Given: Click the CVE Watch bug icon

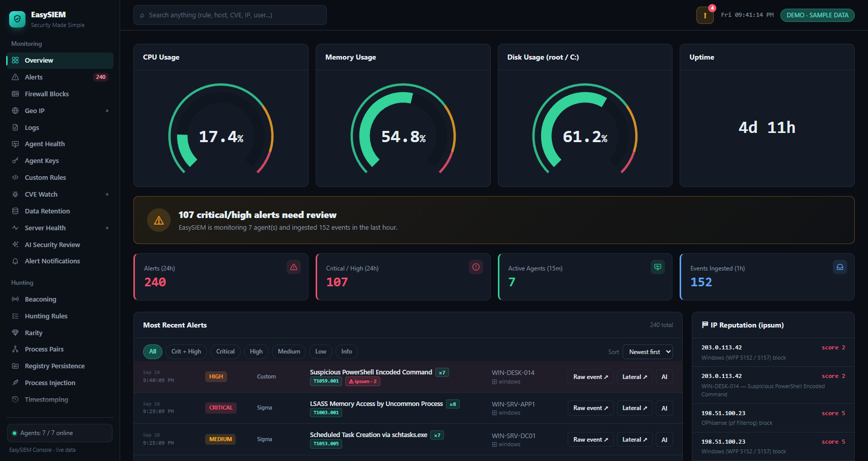Looking at the screenshot, I should pos(15,194).
